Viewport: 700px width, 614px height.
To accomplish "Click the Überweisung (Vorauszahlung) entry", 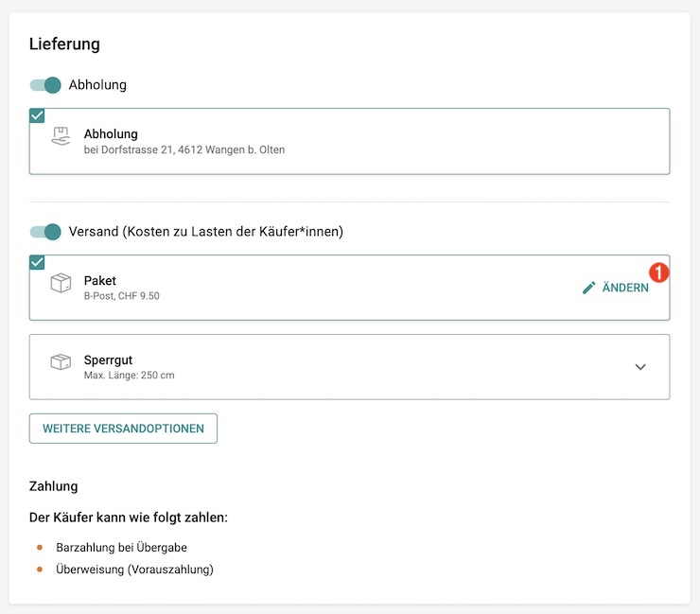I will tap(134, 570).
